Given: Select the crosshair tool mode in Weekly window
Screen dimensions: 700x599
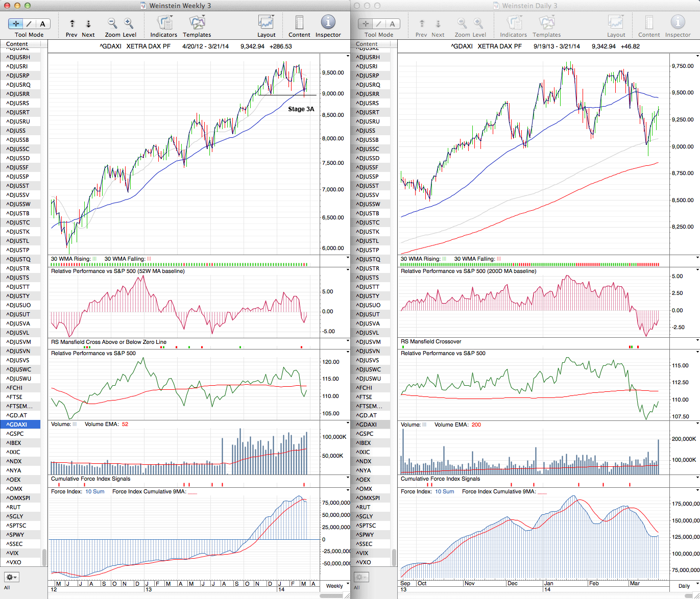Looking at the screenshot, I should [16, 23].
